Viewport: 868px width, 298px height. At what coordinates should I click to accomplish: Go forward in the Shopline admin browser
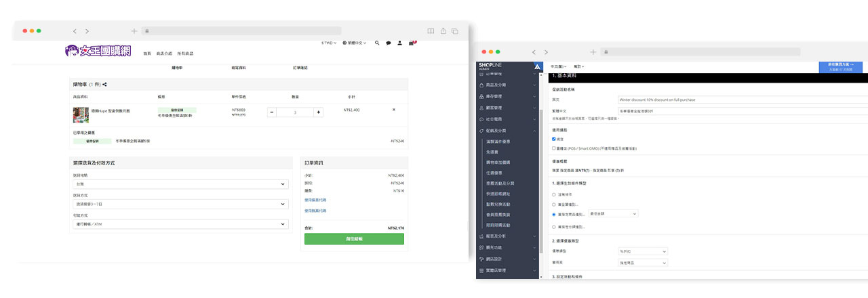pos(546,51)
